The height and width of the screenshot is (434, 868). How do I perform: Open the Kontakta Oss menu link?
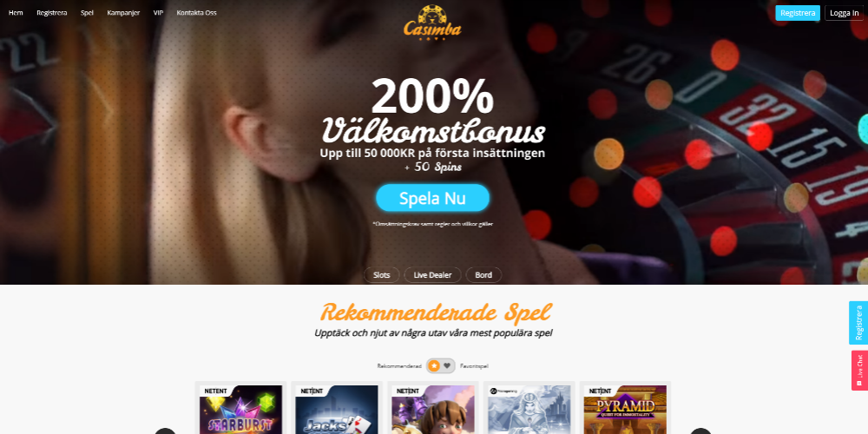pyautogui.click(x=196, y=13)
